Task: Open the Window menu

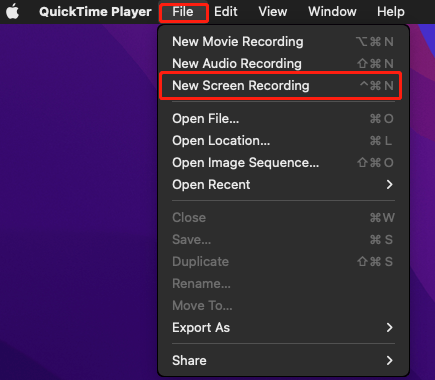Action: [332, 12]
